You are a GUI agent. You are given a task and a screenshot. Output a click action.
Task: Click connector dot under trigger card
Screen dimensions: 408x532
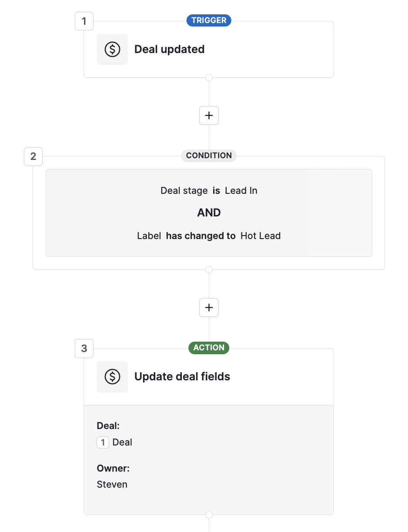click(x=209, y=78)
